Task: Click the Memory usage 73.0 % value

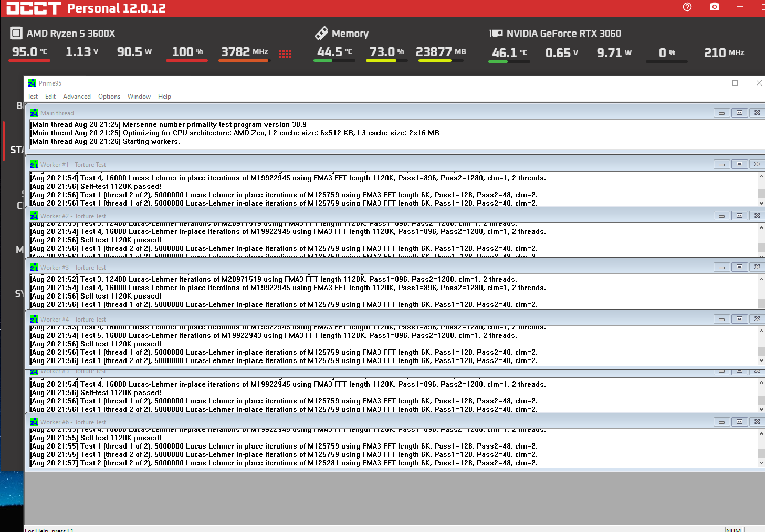Action: click(386, 52)
